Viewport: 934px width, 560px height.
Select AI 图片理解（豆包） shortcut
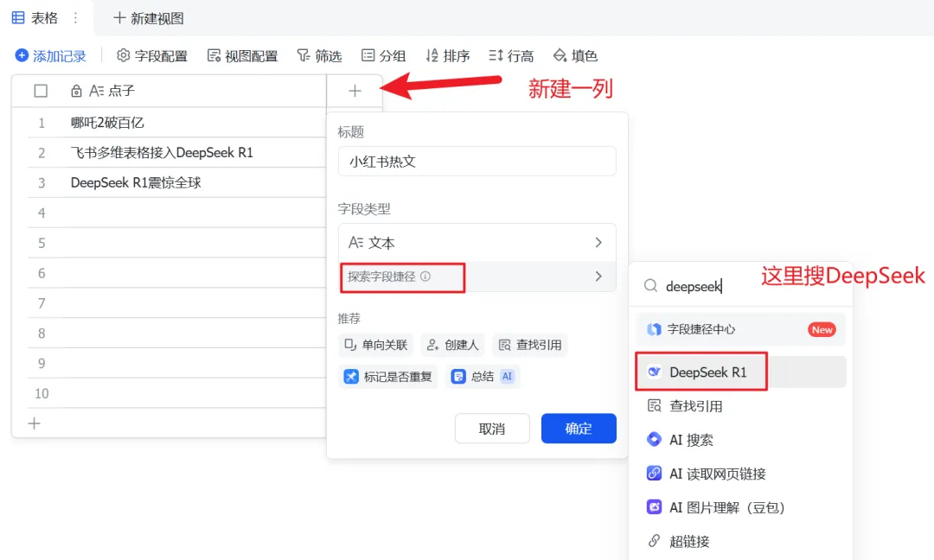741,507
